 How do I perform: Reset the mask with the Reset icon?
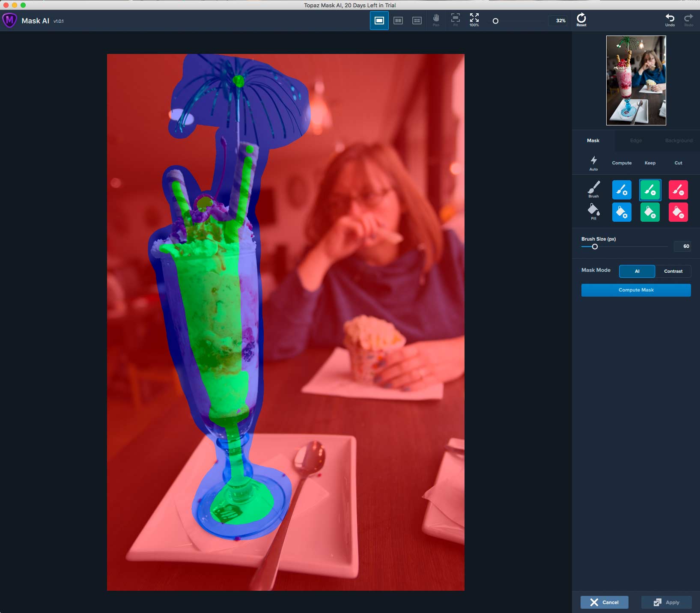(x=581, y=20)
